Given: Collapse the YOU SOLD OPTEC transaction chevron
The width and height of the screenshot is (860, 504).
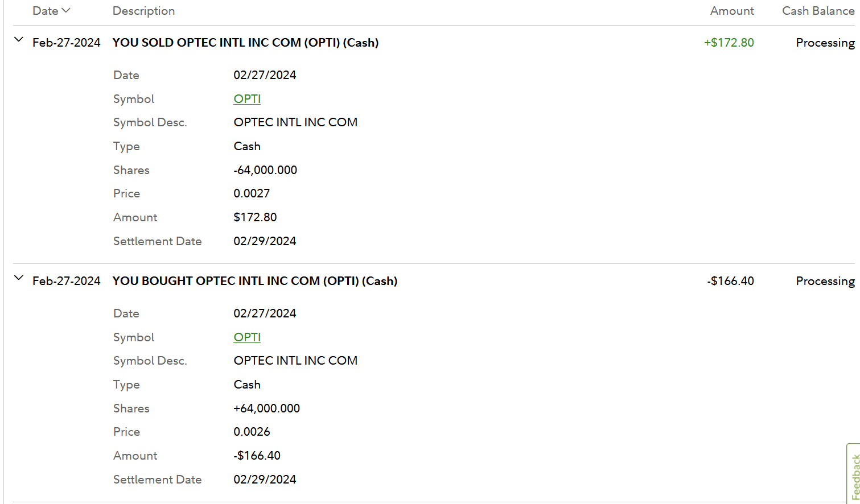Looking at the screenshot, I should [19, 40].
